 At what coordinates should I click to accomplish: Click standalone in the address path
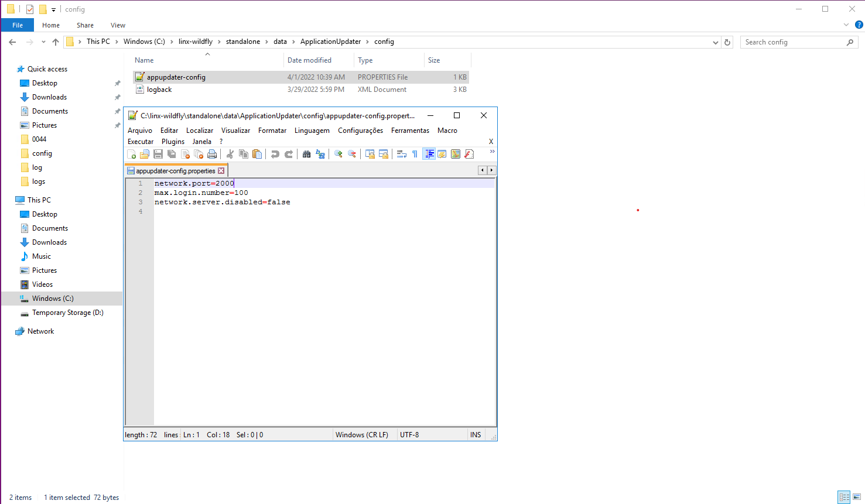tap(243, 42)
